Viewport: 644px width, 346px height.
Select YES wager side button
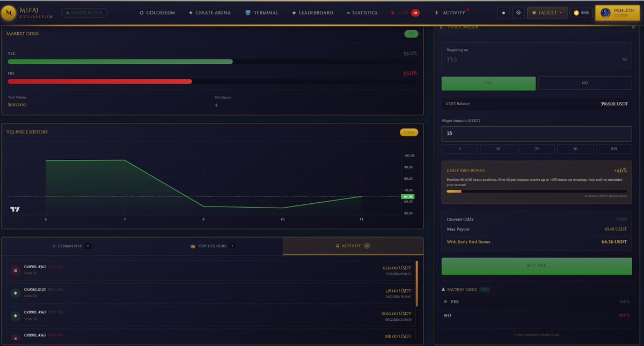(488, 83)
